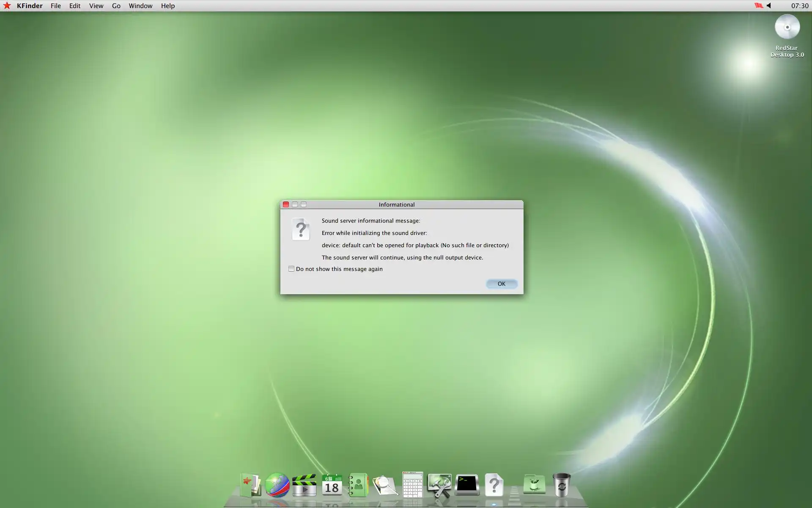Open the red star file manager dock icon
This screenshot has height=508, width=812.
pyautogui.click(x=251, y=485)
